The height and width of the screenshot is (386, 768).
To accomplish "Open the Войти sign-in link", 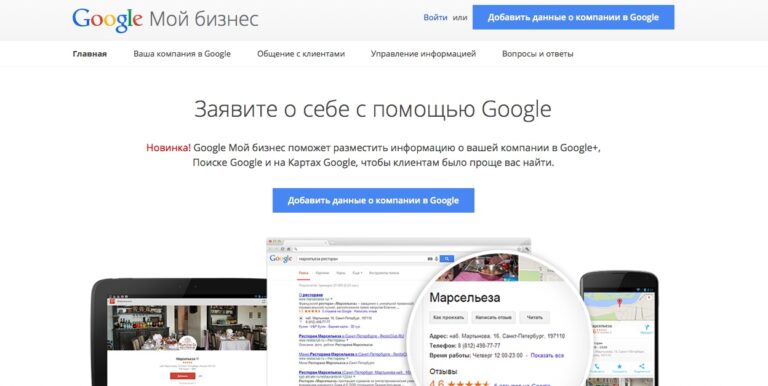I will pyautogui.click(x=435, y=18).
